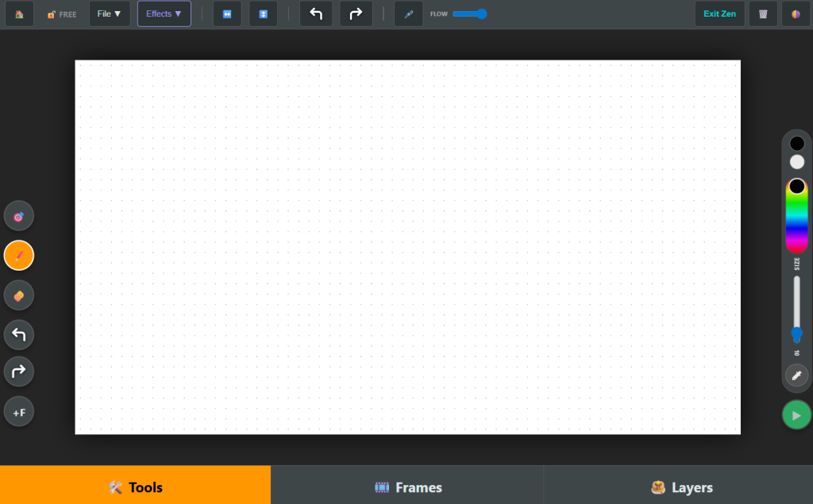Select the eraser tool
The width and height of the screenshot is (813, 504).
19,295
